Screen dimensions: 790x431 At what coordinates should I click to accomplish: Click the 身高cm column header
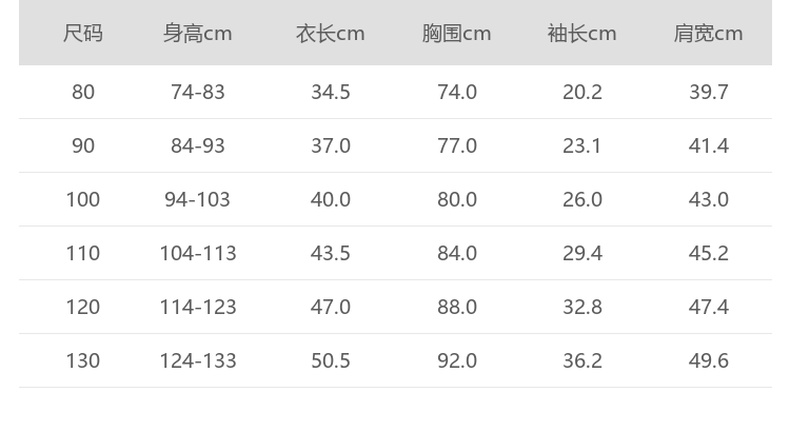(x=197, y=34)
